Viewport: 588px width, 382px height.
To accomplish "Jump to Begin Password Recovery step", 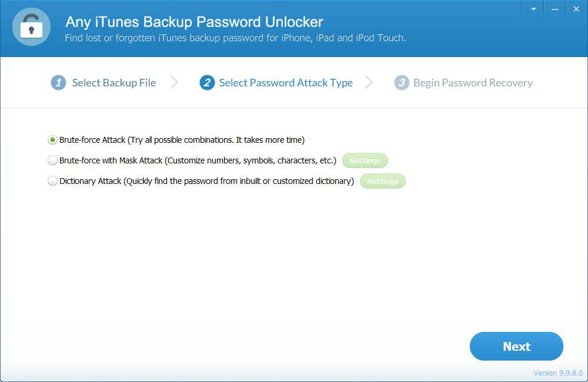I will pos(473,83).
